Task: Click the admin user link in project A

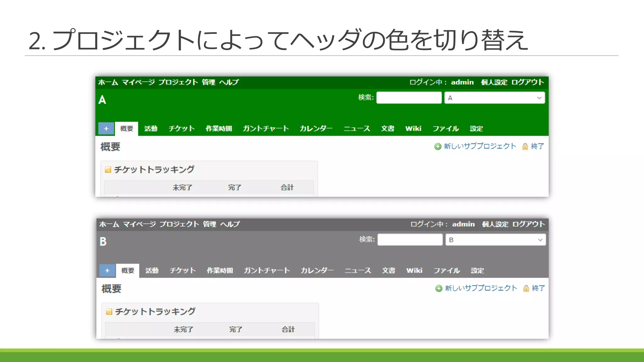Action: click(462, 82)
